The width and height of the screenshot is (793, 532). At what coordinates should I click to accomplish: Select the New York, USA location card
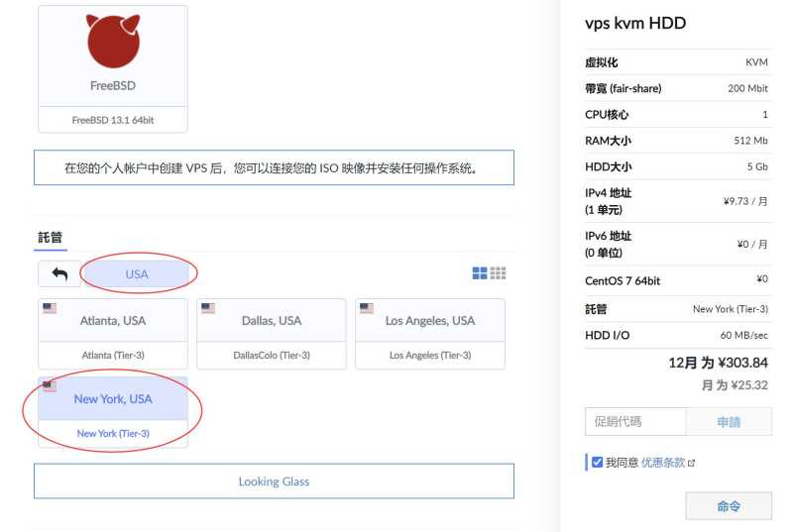[x=112, y=399]
